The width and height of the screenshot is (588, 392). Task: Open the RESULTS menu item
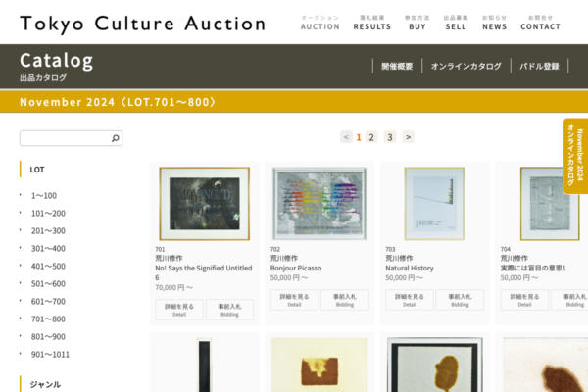pos(372,23)
